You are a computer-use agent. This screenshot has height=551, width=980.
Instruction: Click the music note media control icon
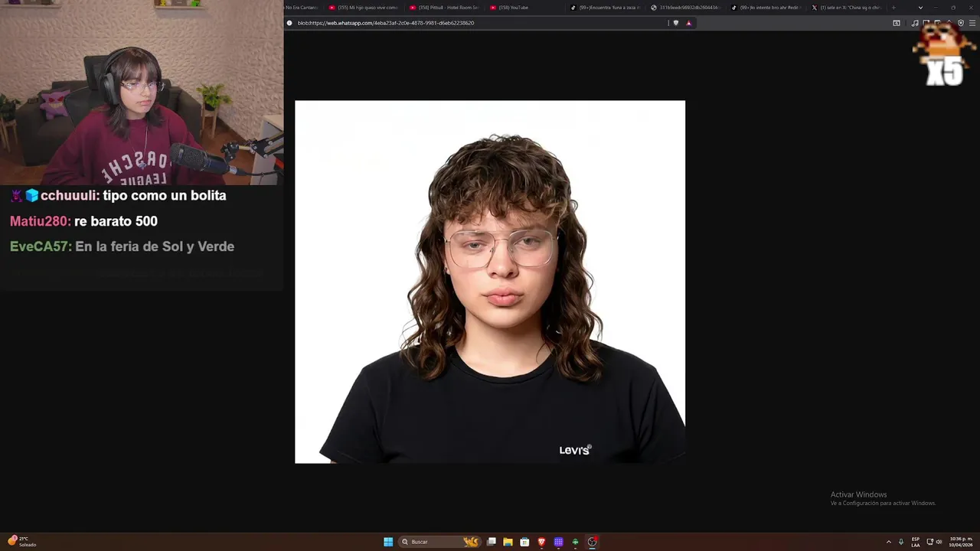click(915, 23)
